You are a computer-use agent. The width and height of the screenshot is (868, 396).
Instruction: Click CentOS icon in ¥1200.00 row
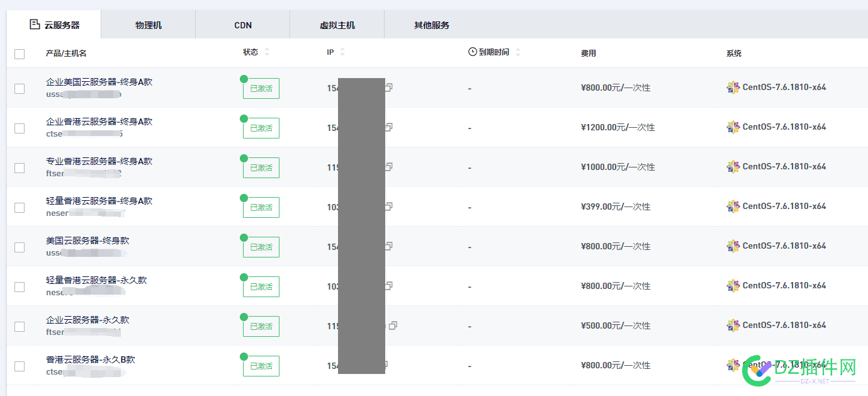[733, 127]
